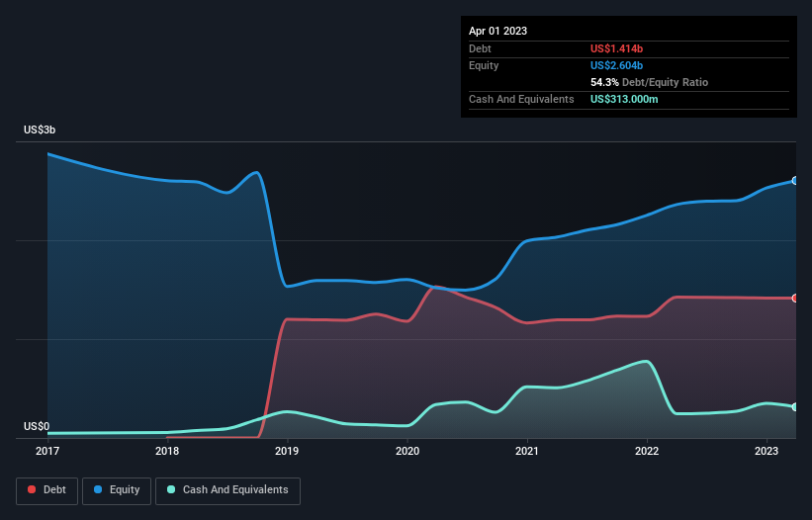This screenshot has width=812, height=520.
Task: Click the 2022 axis label
Action: [x=647, y=451]
